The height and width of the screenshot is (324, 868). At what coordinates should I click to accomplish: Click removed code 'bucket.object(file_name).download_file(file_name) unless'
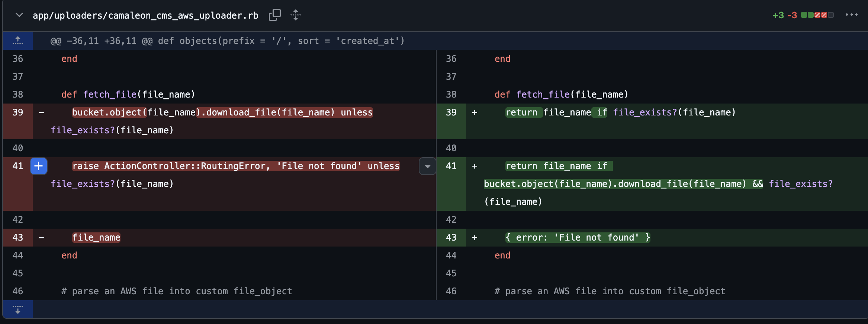[x=222, y=112]
